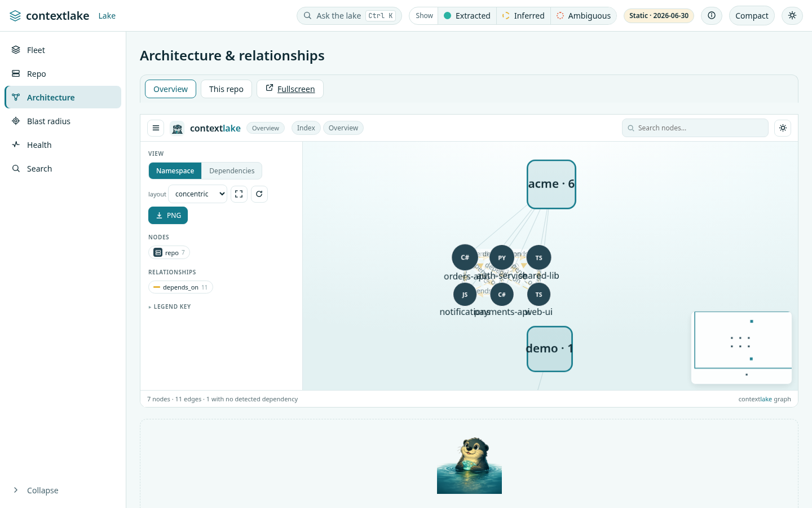Select the Overview tab
This screenshot has width=812, height=508.
[170, 89]
